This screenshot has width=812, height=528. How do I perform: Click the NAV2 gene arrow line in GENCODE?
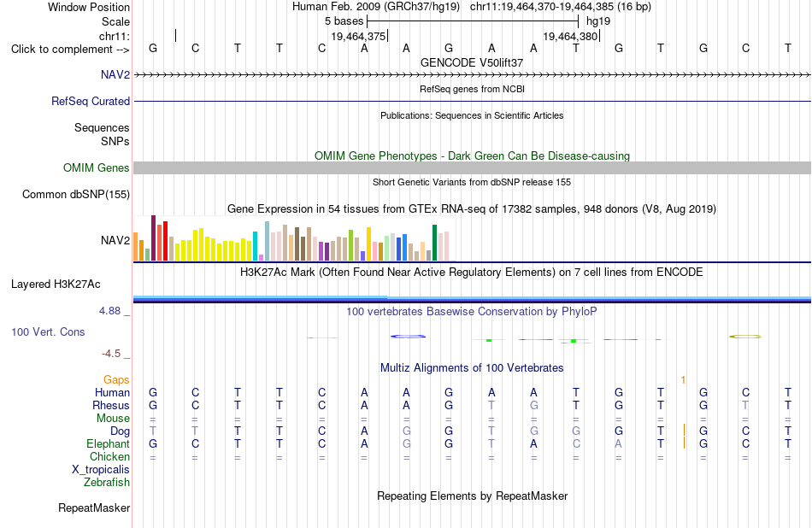pos(472,75)
